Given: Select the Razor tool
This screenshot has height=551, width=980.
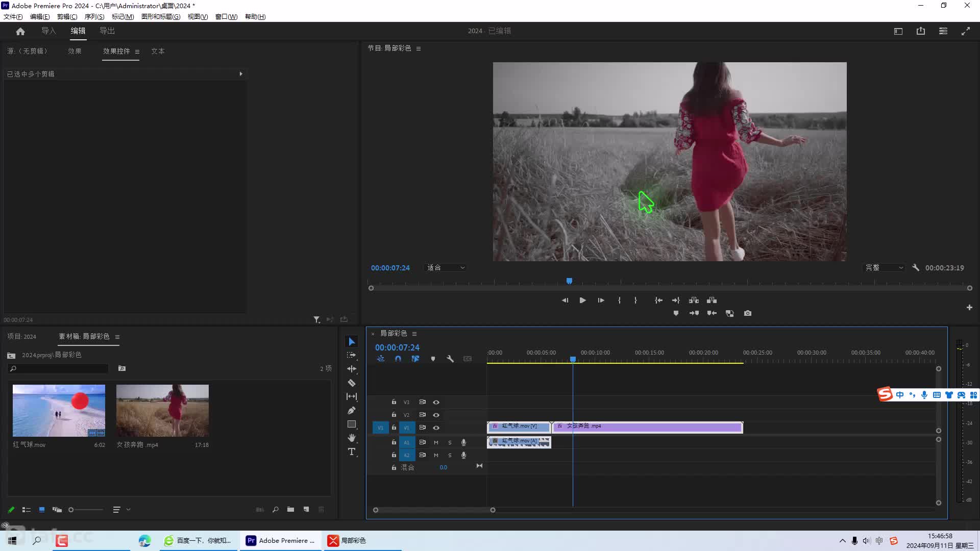Looking at the screenshot, I should coord(352,383).
